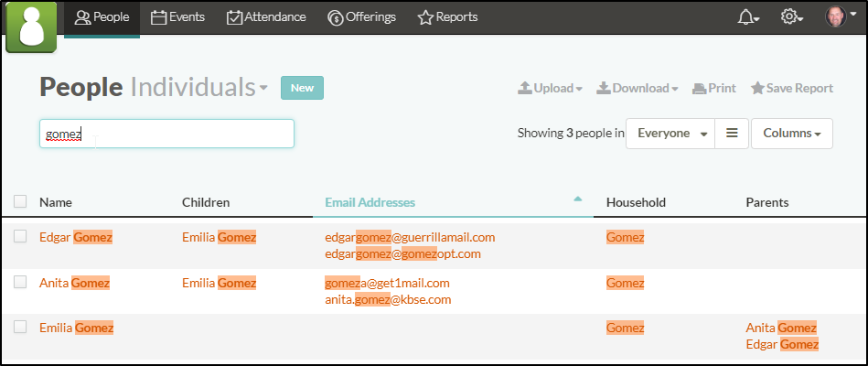Open the Columns dropdown
Image resolution: width=868 pixels, height=366 pixels.
coord(791,134)
